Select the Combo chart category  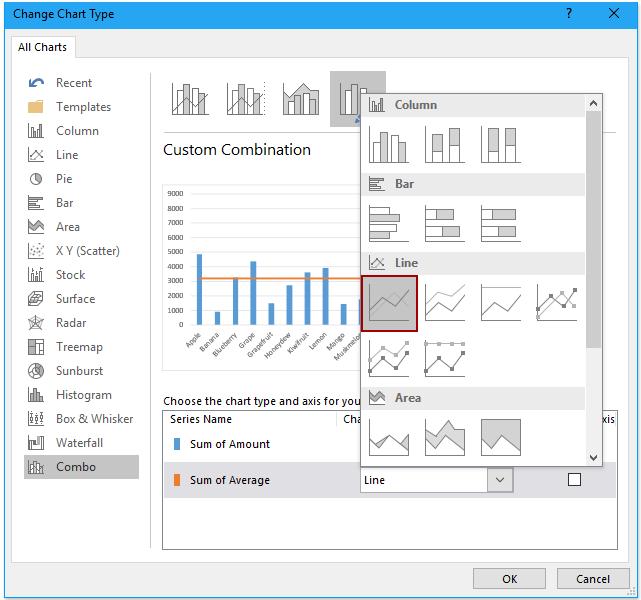[x=82, y=467]
